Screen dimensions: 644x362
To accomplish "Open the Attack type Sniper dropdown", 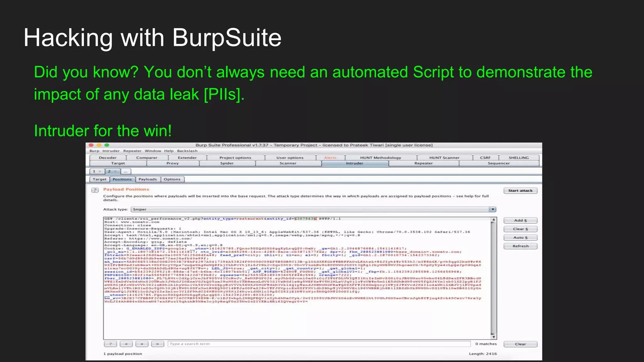I will [492, 209].
